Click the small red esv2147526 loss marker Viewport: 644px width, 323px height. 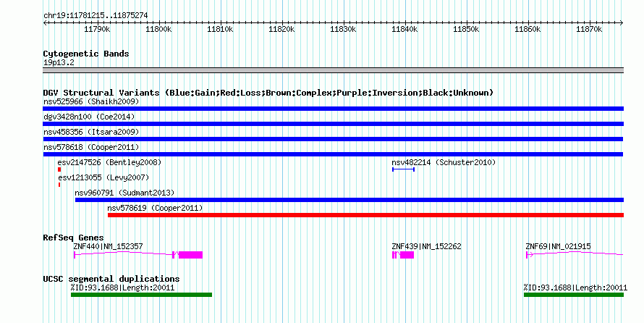point(59,169)
